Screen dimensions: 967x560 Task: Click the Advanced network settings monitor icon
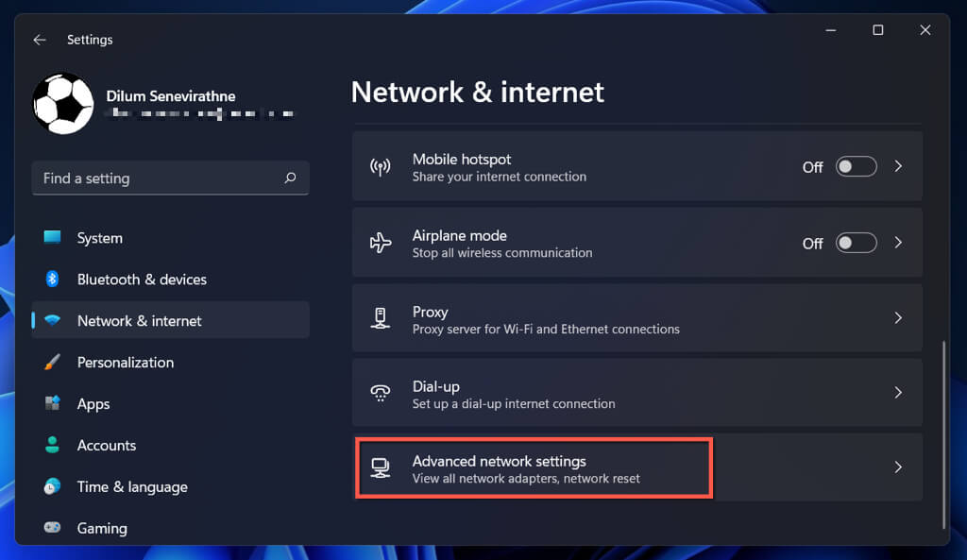coord(381,468)
